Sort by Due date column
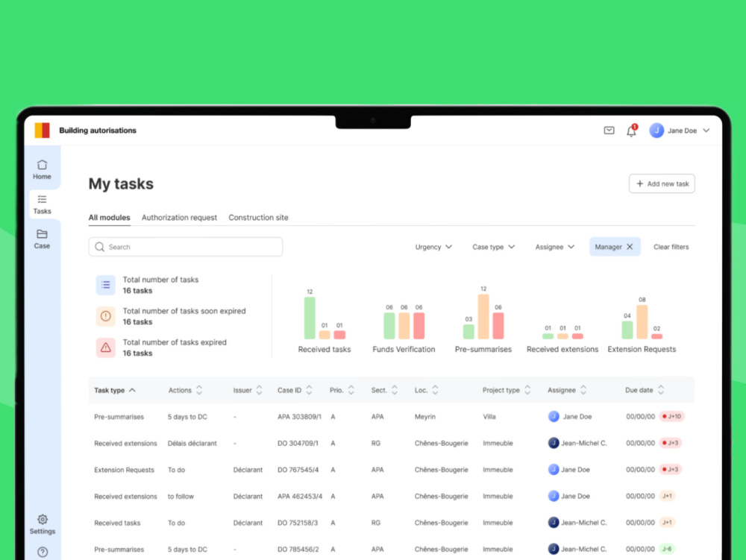746x560 pixels. point(645,390)
